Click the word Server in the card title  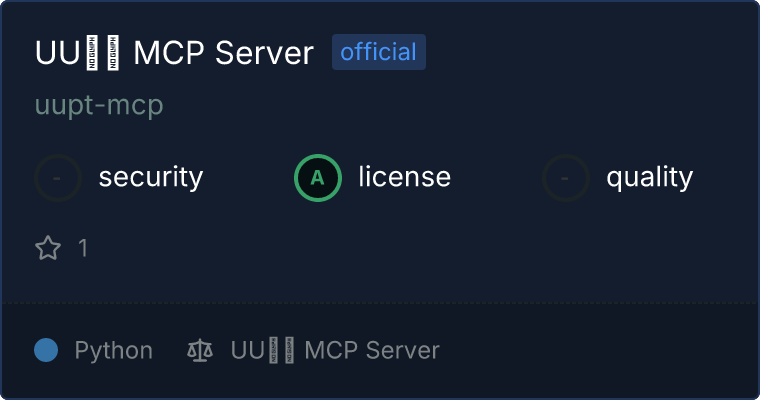pos(265,52)
